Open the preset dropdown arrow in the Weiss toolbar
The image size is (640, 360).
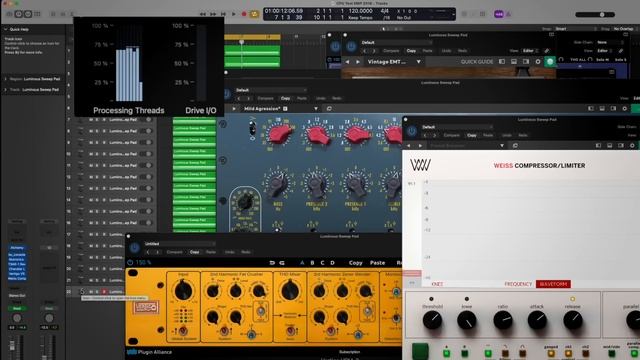click(x=502, y=145)
